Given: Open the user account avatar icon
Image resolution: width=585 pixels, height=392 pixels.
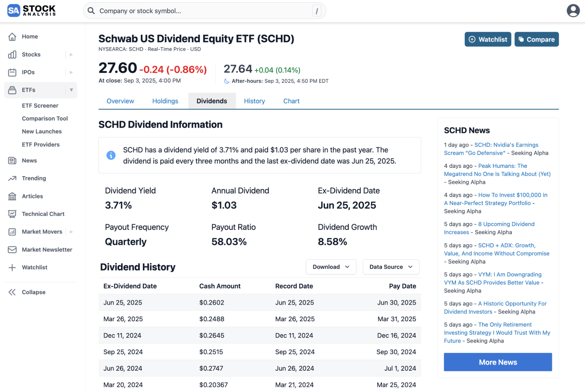Looking at the screenshot, I should 573,11.
